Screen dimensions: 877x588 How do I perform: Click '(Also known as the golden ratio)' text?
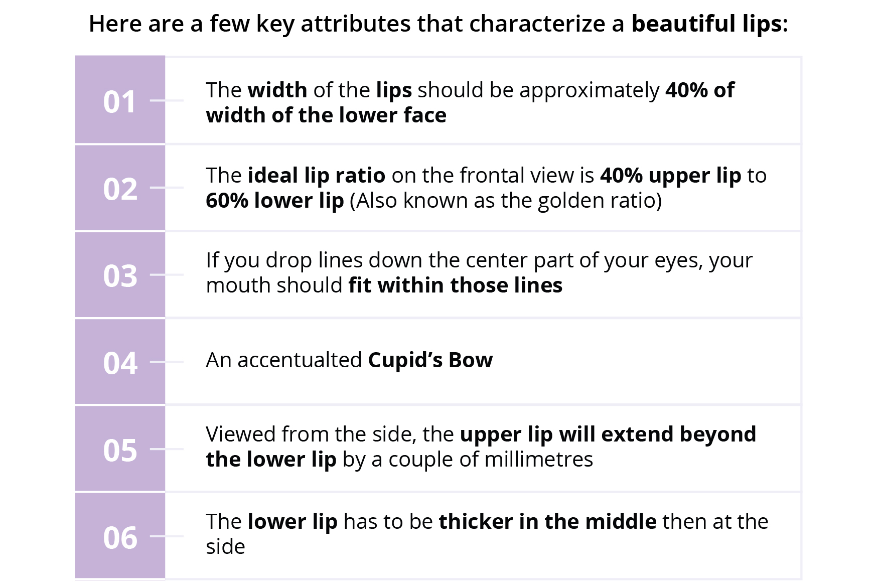(506, 201)
